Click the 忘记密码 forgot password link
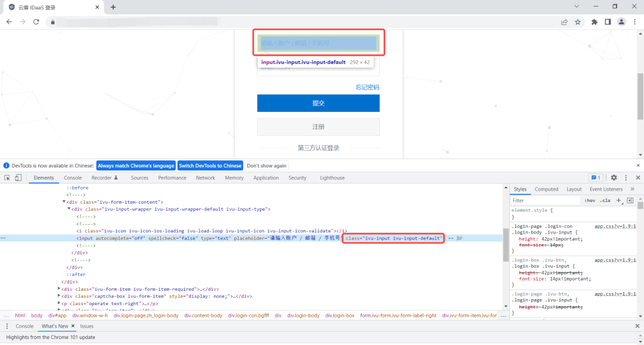This screenshot has height=345, width=644. (x=367, y=88)
